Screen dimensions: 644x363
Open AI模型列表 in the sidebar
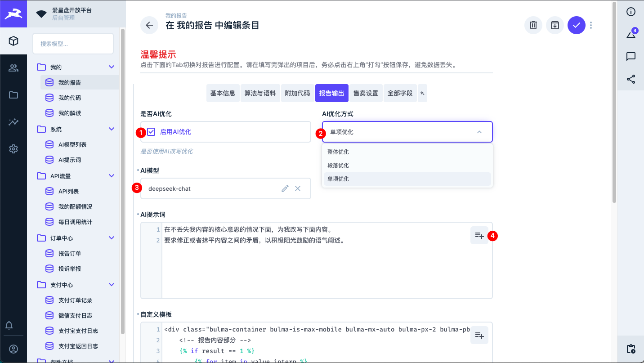(72, 145)
